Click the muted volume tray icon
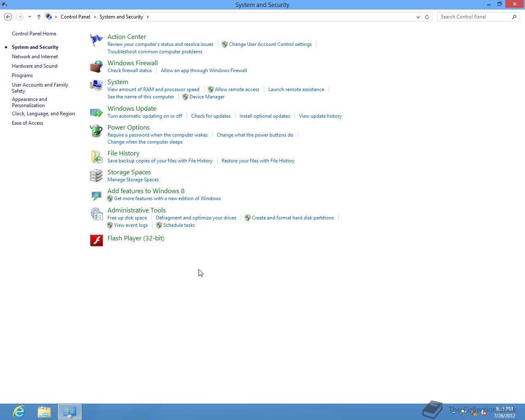The width and height of the screenshot is (525, 420). point(484,413)
